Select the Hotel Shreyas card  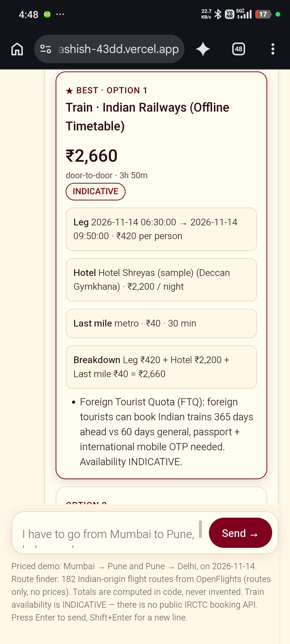[x=161, y=280]
